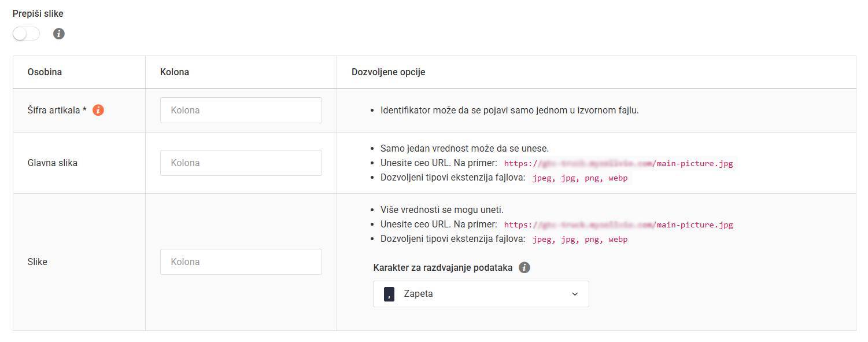
Task: Click the Kolona field for Glavna slika
Action: pos(241,163)
